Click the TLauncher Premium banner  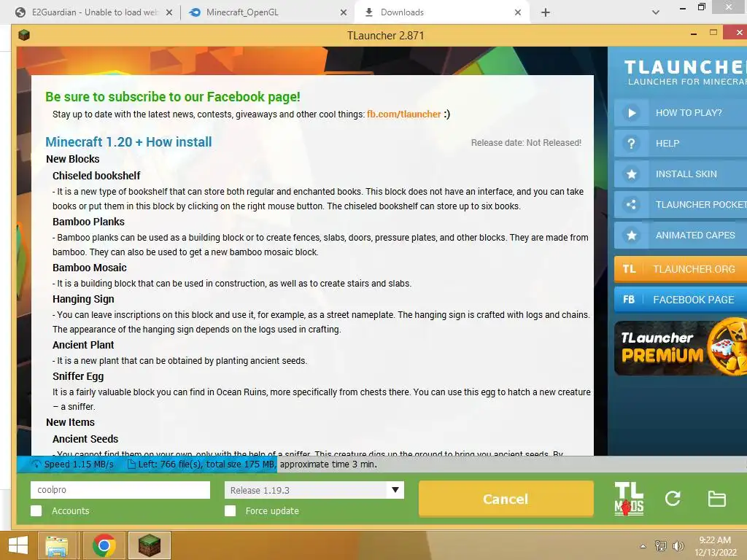(681, 348)
